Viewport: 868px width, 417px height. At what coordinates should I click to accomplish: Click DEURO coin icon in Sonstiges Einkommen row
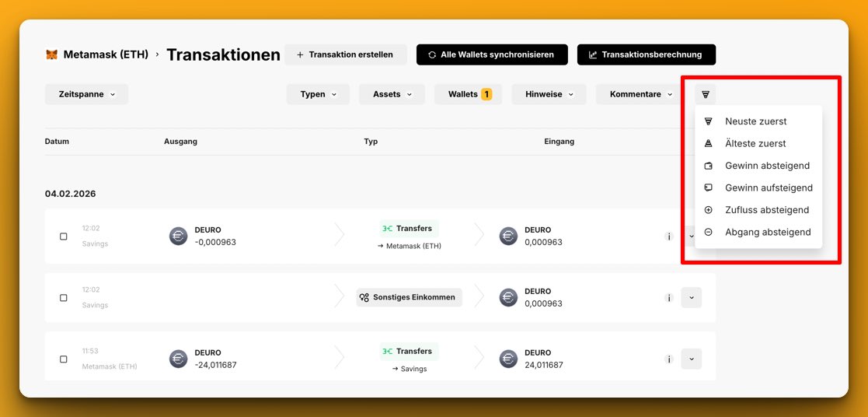pyautogui.click(x=508, y=297)
